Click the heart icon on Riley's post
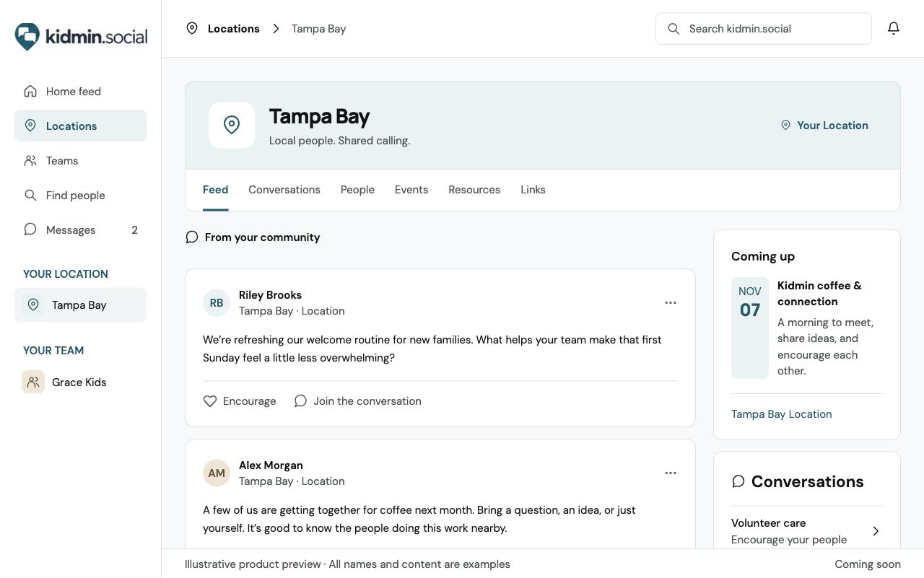Viewport: 924px width, 578px height. 210,401
